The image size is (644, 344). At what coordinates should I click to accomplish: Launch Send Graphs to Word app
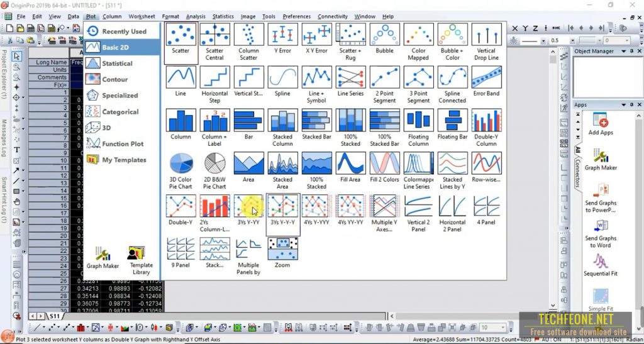(x=600, y=234)
